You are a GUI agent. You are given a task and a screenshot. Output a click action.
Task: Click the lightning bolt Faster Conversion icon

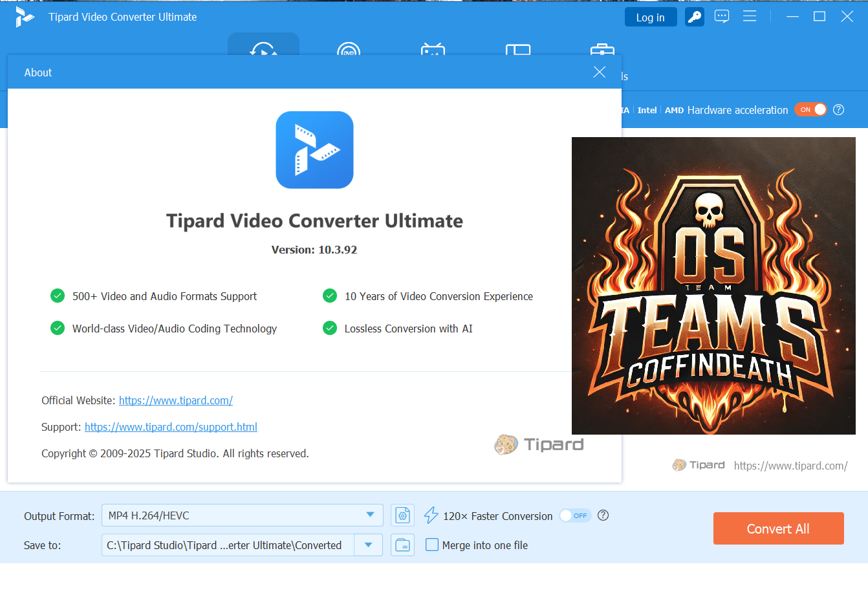431,515
